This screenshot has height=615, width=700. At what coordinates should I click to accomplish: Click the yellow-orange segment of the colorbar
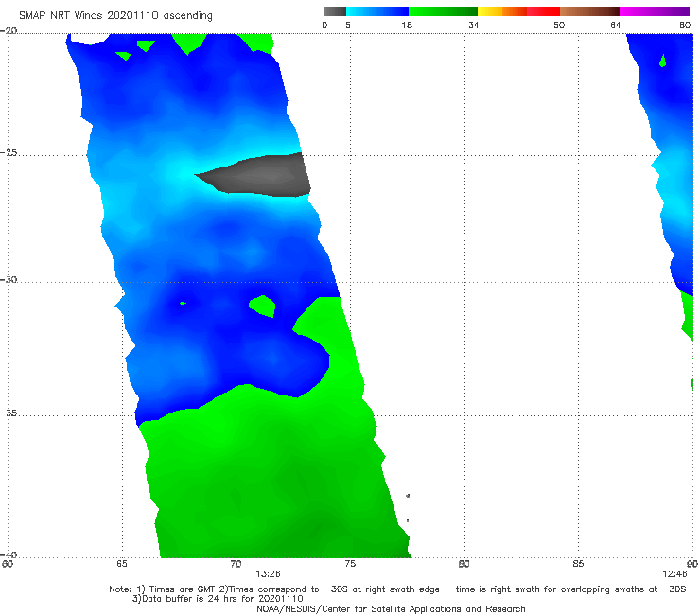click(x=501, y=11)
